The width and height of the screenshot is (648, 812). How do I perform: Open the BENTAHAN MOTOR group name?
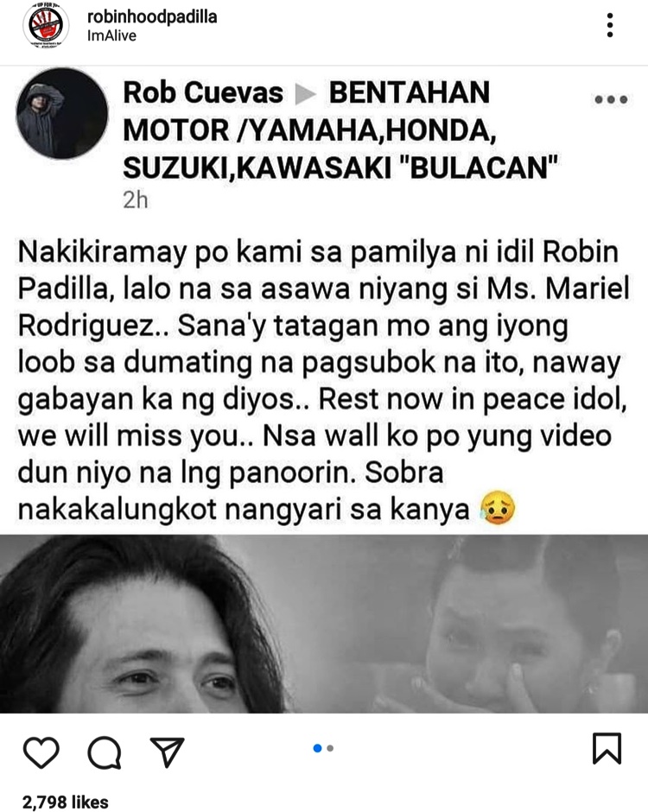click(x=340, y=130)
